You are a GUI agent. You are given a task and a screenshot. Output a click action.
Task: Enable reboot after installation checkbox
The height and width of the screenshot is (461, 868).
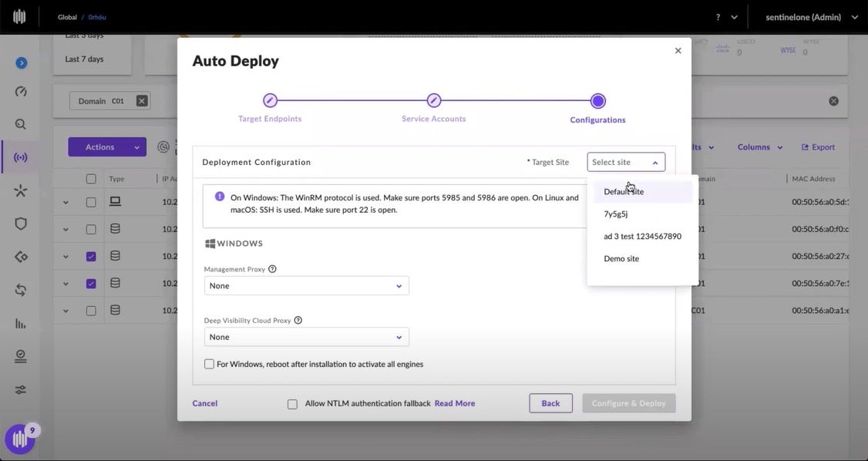coord(209,364)
